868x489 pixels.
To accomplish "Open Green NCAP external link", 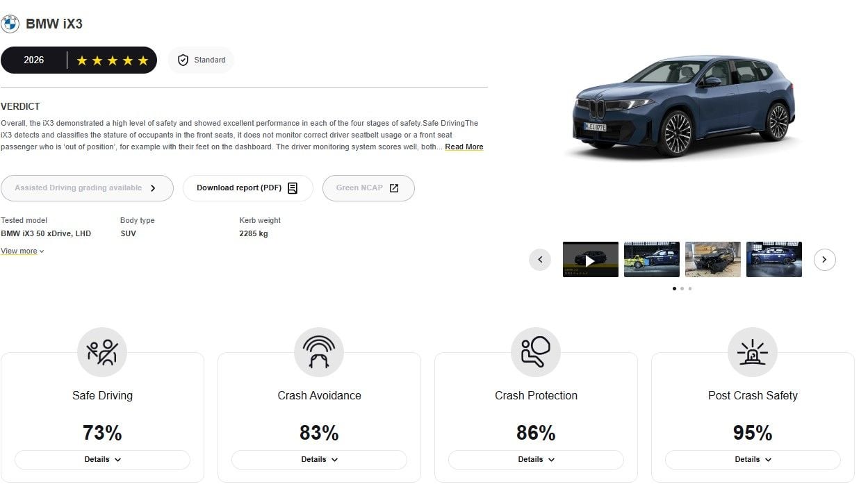I will pyautogui.click(x=368, y=188).
